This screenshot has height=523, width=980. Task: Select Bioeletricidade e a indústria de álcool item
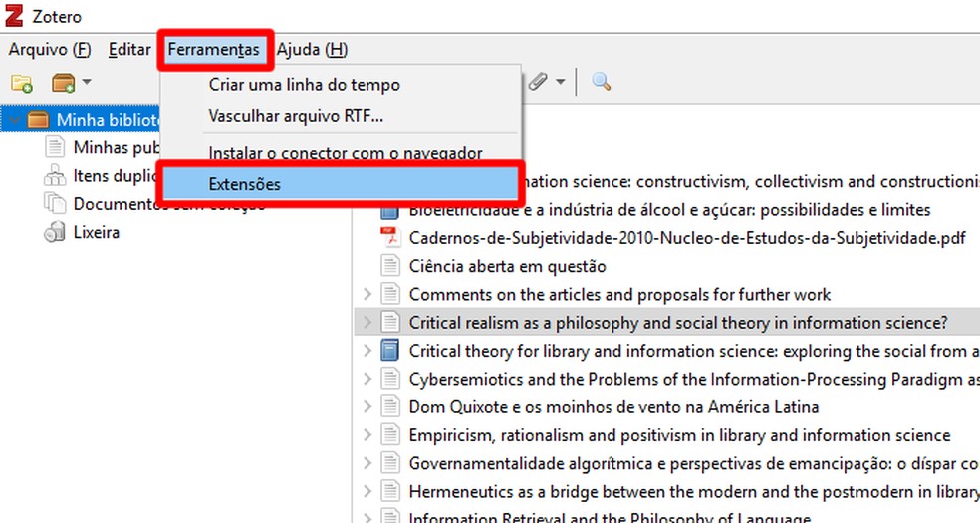coord(670,210)
